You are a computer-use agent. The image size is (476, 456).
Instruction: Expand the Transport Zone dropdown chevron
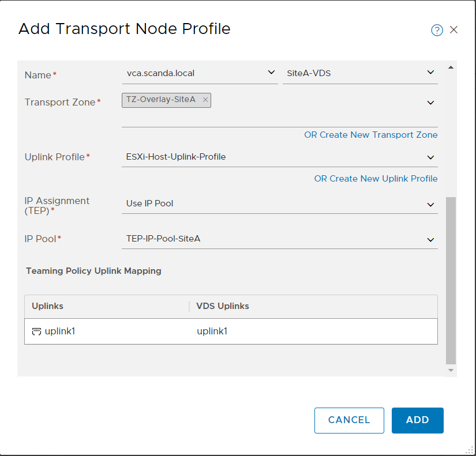(x=430, y=103)
